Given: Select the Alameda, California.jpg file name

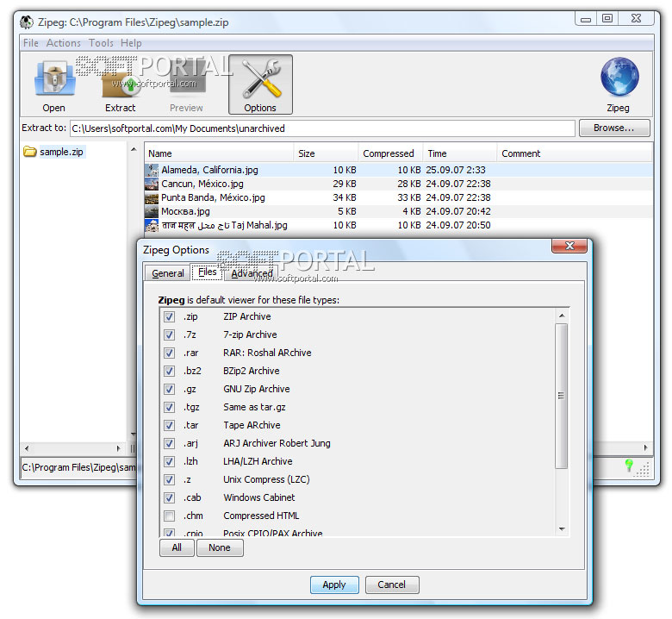Looking at the screenshot, I should point(209,170).
